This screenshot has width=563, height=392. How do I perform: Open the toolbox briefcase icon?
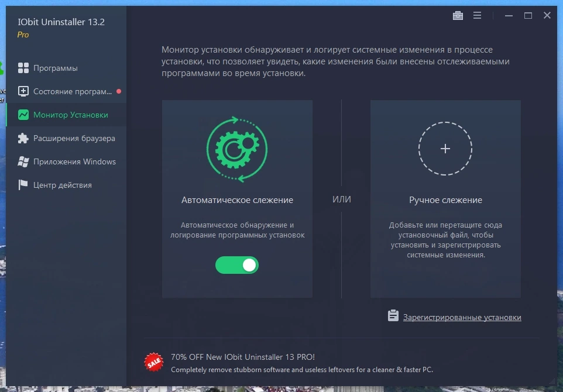tap(458, 15)
